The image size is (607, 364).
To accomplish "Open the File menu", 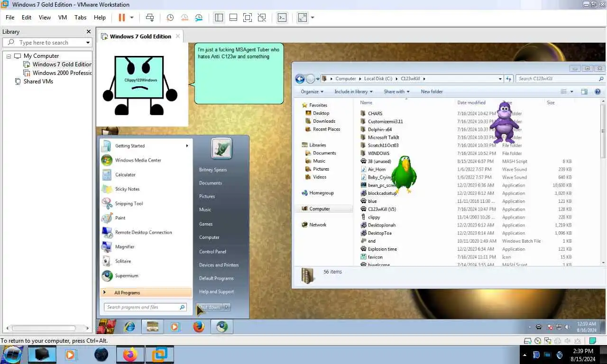I will (x=10, y=18).
